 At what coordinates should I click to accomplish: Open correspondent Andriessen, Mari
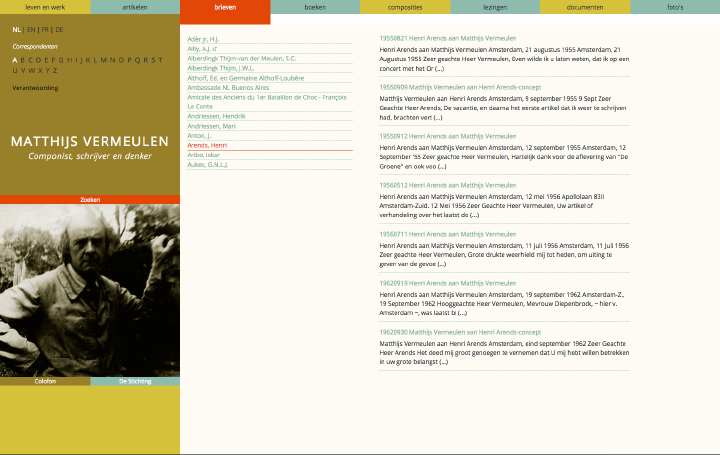click(211, 126)
